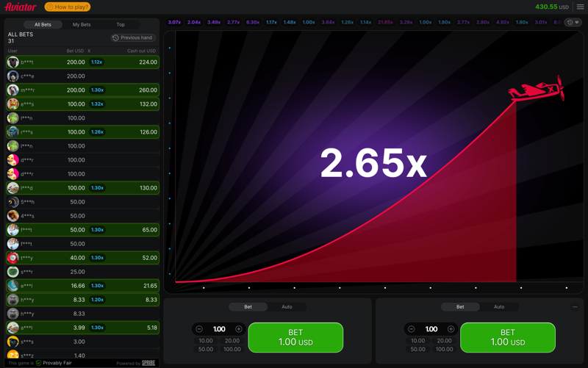Screen dimensions: 588x368
Task: Select 50.00 quick amount in left panel
Action: (206, 349)
